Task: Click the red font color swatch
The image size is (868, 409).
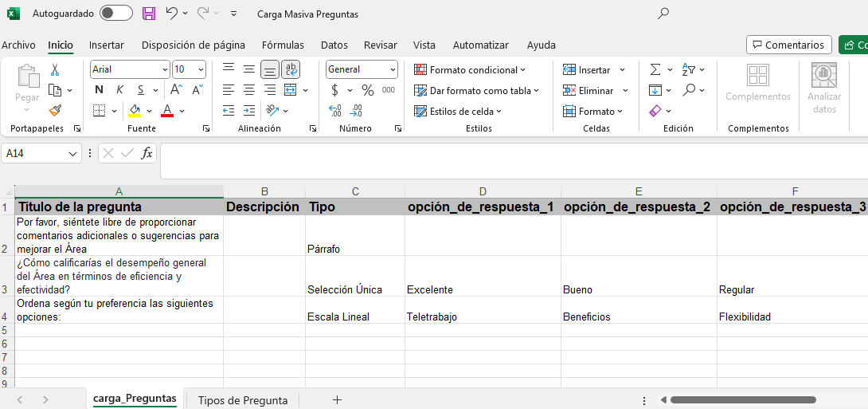Action: pyautogui.click(x=167, y=110)
